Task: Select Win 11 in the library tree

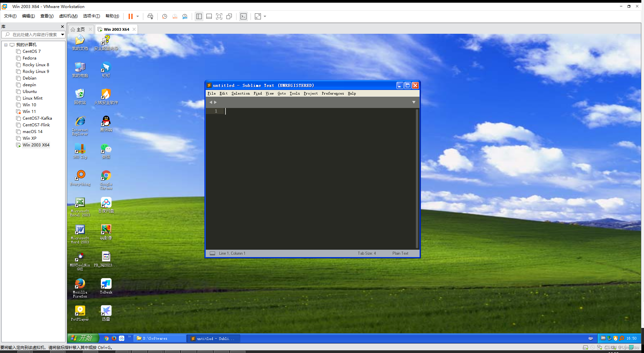Action: [29, 111]
